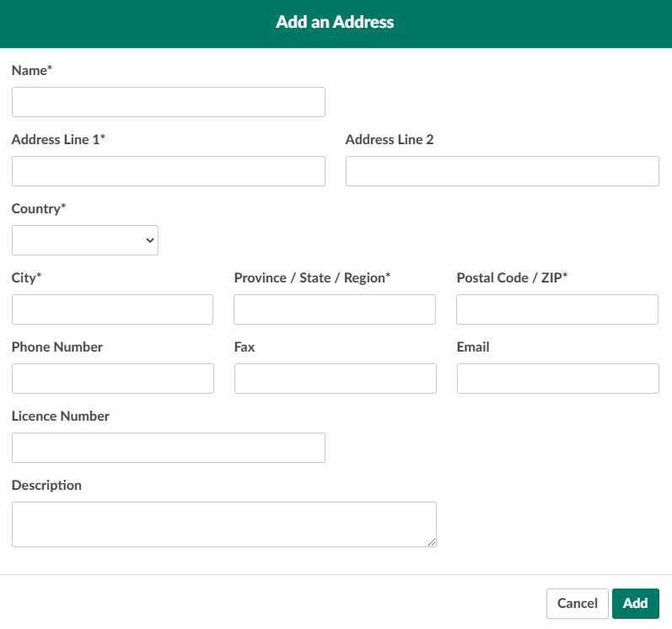Click the "Country*" label text
The height and width of the screenshot is (629, 672).
point(39,209)
